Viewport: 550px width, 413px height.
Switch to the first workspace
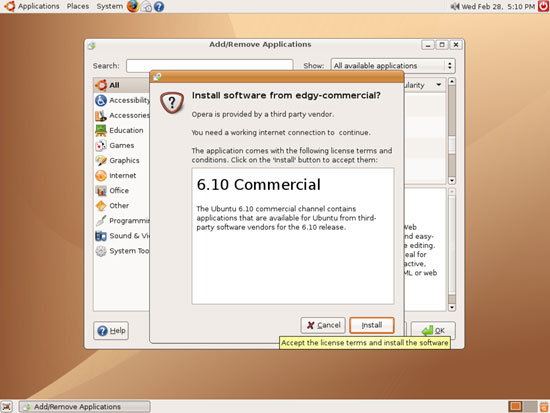(515, 406)
